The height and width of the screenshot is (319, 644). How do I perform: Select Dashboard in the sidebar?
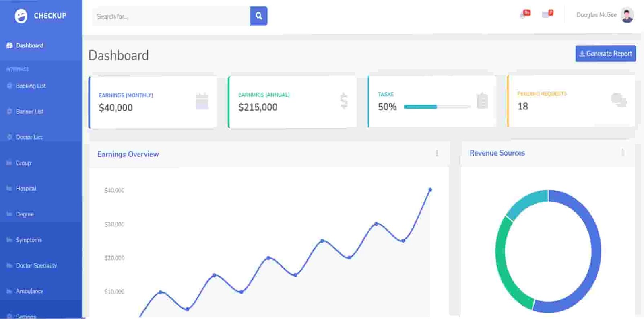click(29, 46)
